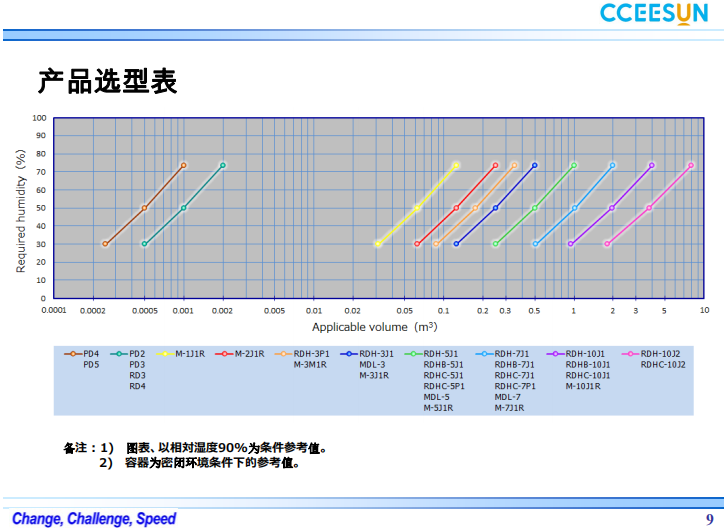Select the RD3 legend text
The image size is (726, 528).
(137, 376)
